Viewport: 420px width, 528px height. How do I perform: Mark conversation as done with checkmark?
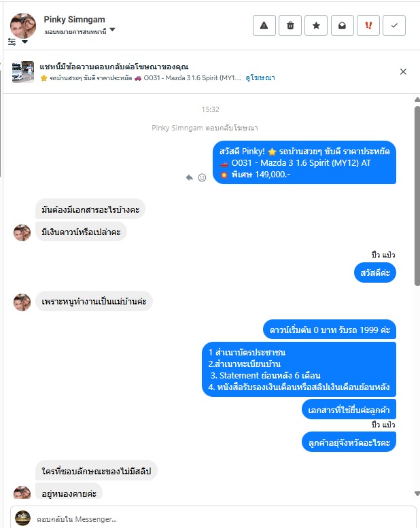[394, 25]
